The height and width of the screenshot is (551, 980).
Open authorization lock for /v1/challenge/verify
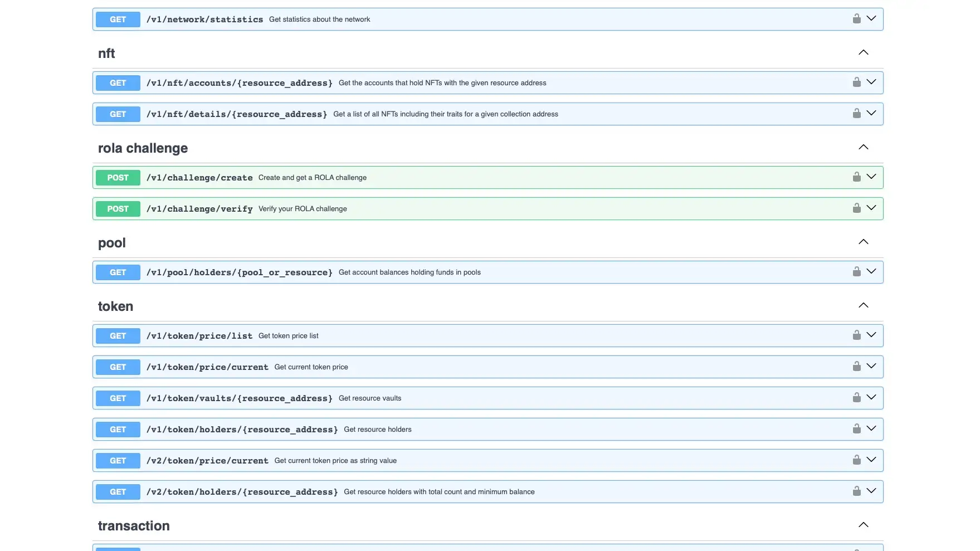click(856, 208)
